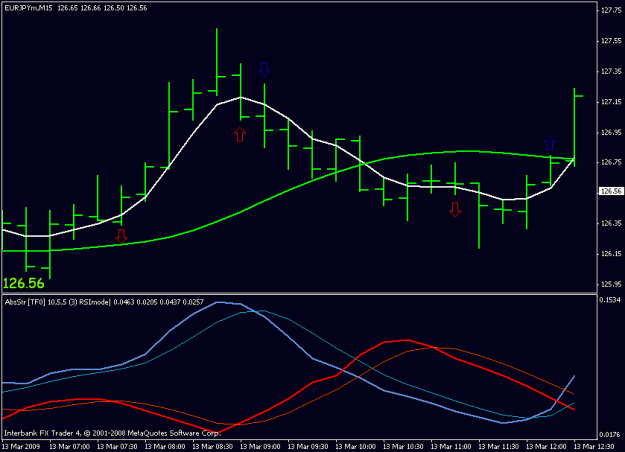Click the 127.35 price axis label
625x452 pixels.
[611, 71]
